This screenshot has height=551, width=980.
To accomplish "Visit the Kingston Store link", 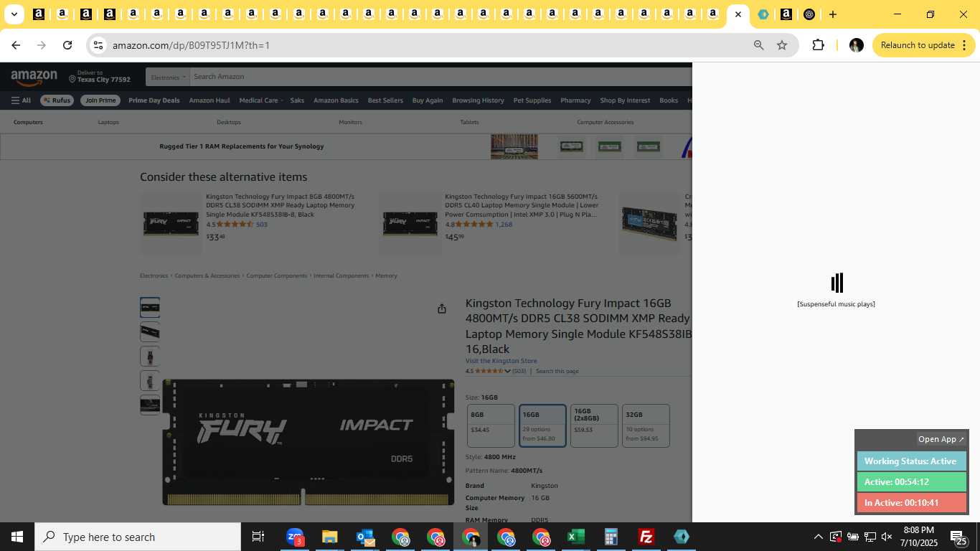I will point(501,361).
